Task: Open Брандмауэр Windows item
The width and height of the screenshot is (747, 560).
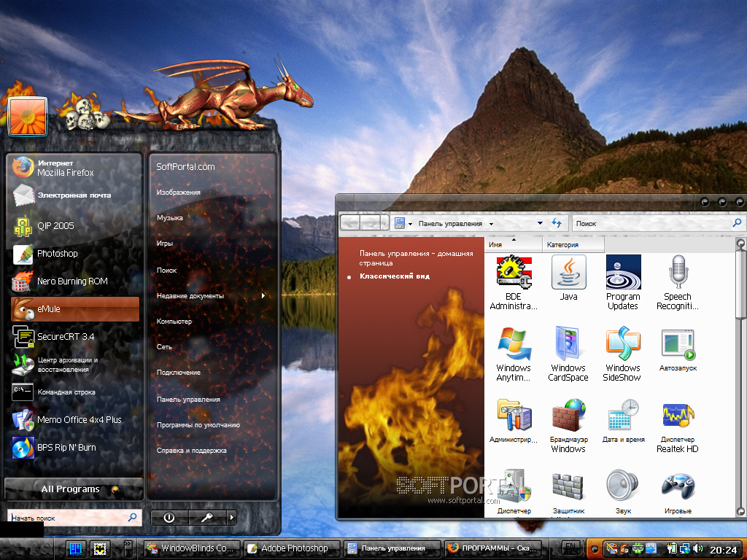Action: click(x=568, y=426)
